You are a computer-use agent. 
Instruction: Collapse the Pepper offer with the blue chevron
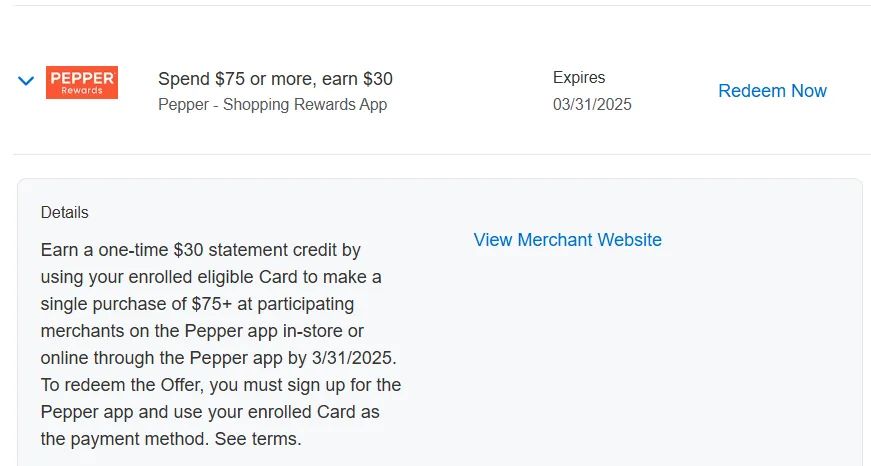click(26, 81)
